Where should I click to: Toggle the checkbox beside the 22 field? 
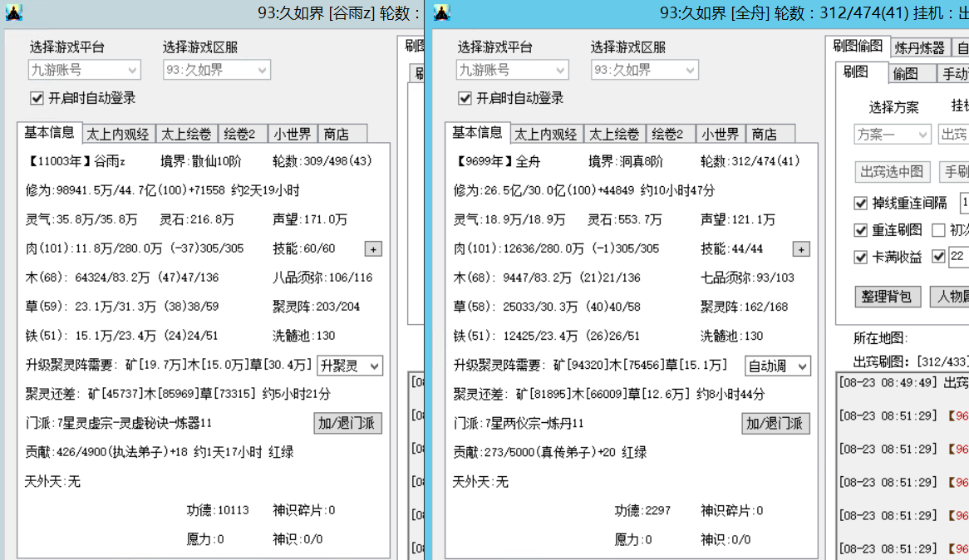pyautogui.click(x=938, y=256)
